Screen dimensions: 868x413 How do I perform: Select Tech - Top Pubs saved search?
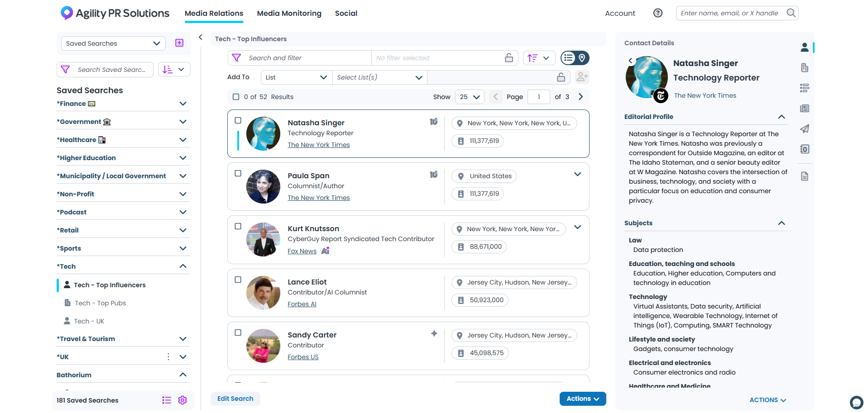[x=100, y=303]
